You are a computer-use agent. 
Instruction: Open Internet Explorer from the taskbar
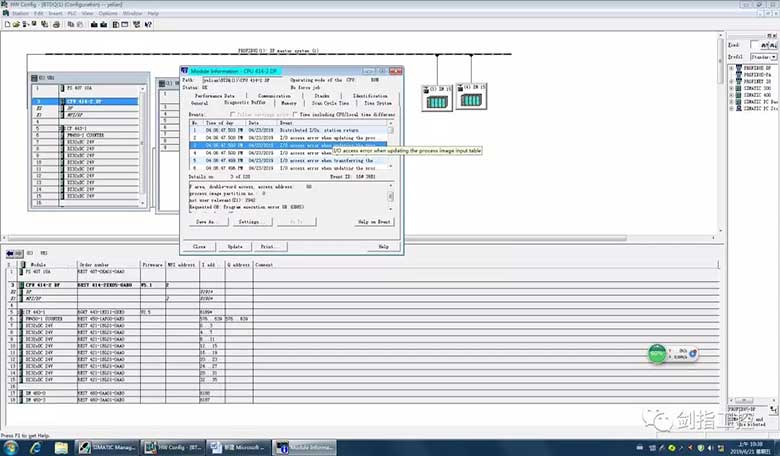[x=35, y=448]
